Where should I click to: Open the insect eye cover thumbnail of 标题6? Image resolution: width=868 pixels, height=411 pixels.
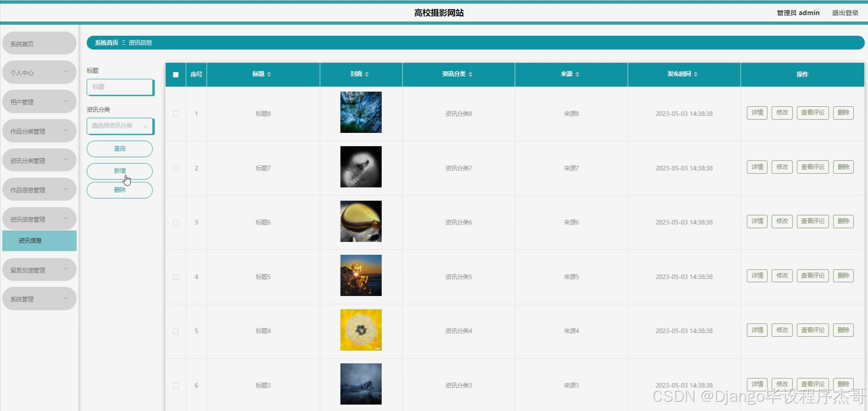point(361,221)
